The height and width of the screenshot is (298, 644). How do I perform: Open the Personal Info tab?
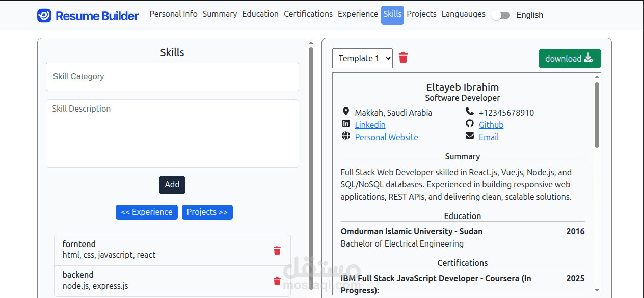click(173, 14)
